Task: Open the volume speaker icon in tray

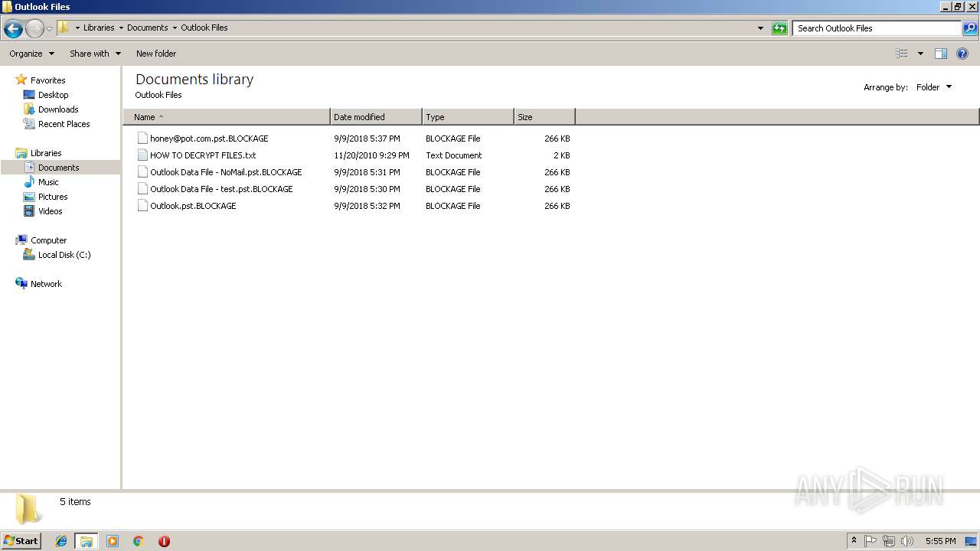Action: point(907,541)
